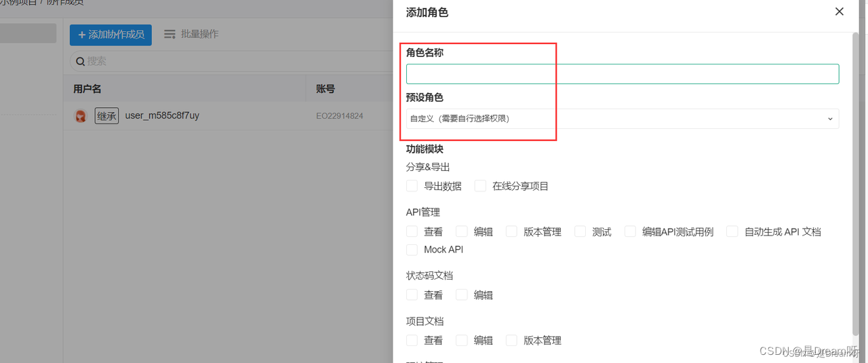Click the search magnifier icon
The height and width of the screenshot is (363, 868).
coord(80,61)
